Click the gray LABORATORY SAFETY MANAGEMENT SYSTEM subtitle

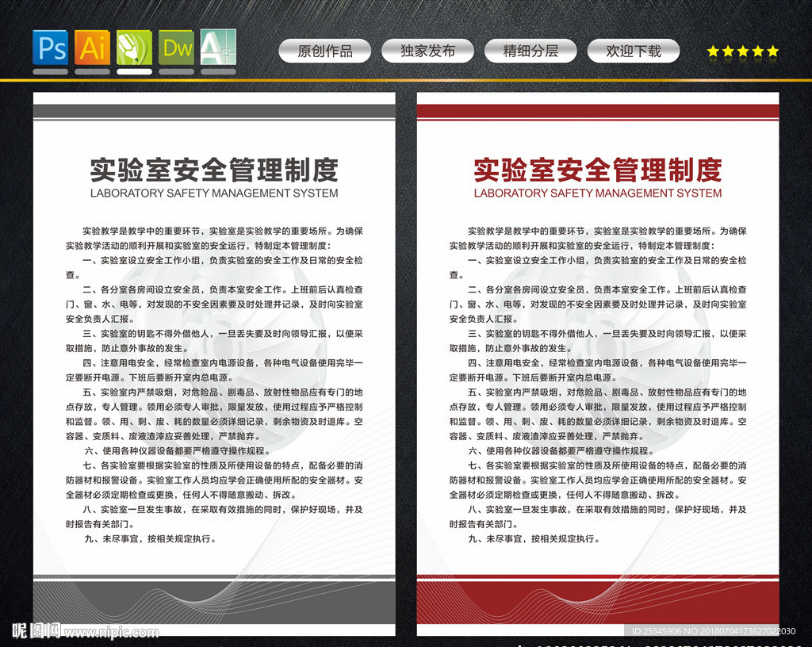(214, 193)
